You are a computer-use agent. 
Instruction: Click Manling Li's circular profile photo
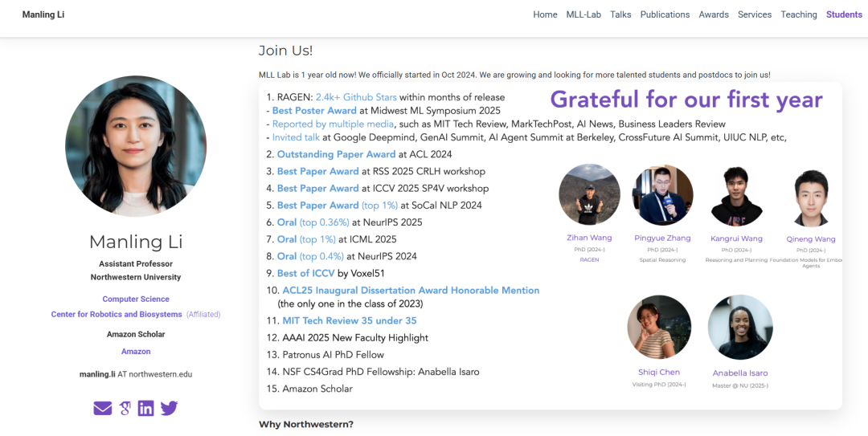tap(136, 146)
